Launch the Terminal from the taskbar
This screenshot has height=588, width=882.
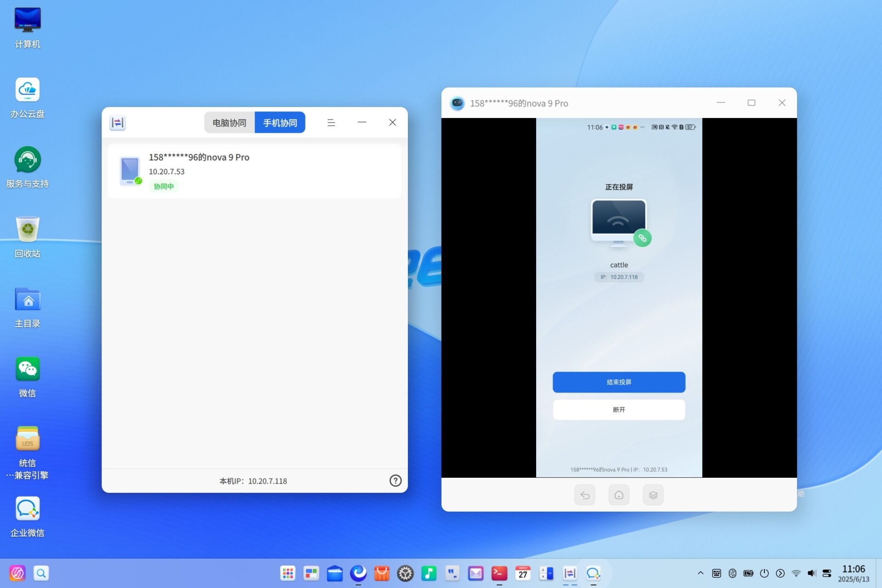(499, 573)
